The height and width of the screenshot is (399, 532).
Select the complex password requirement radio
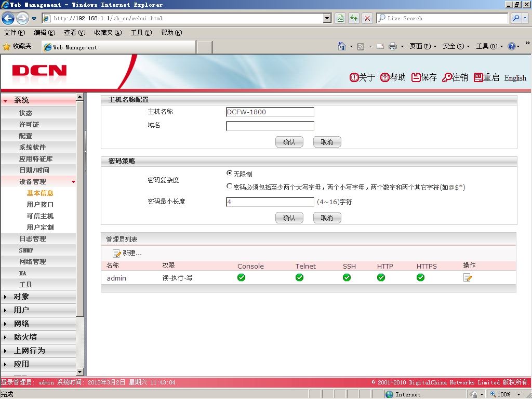[x=229, y=186]
